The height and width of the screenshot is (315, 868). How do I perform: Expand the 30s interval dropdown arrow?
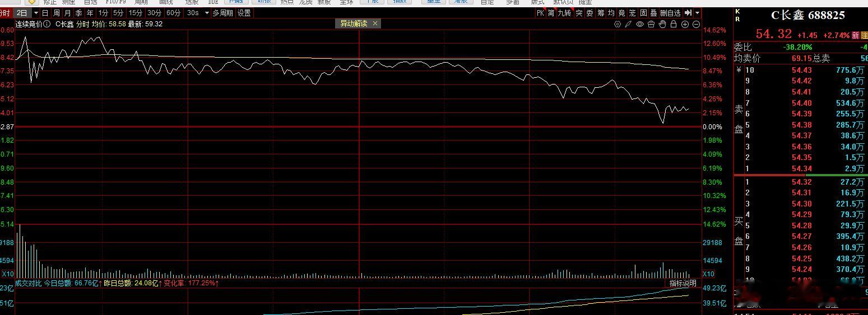tap(207, 13)
